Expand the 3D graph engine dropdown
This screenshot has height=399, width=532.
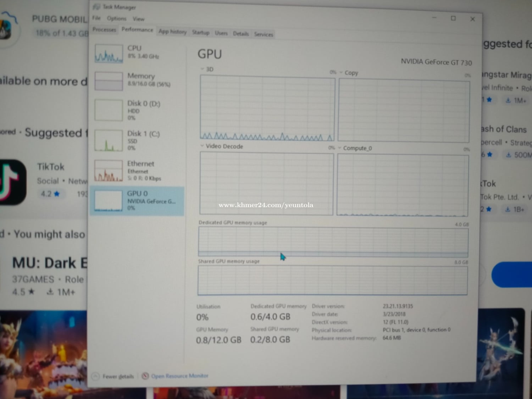pos(202,69)
